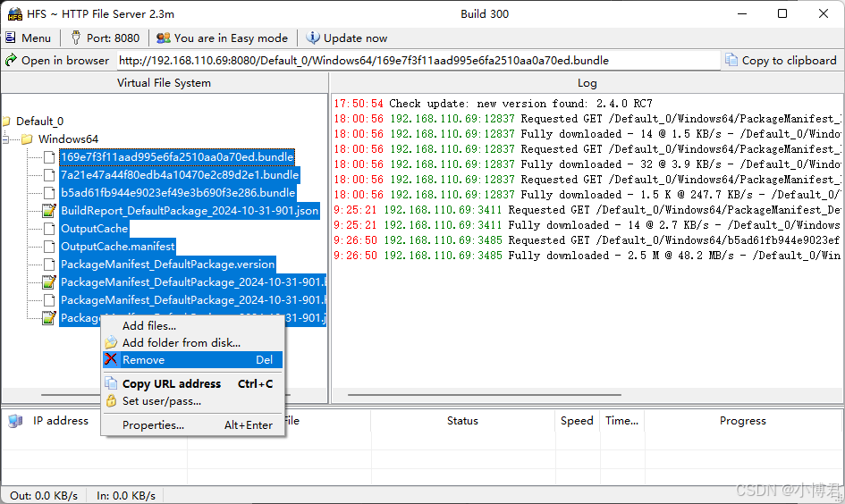
Task: Click Open in browser
Action: [x=57, y=60]
